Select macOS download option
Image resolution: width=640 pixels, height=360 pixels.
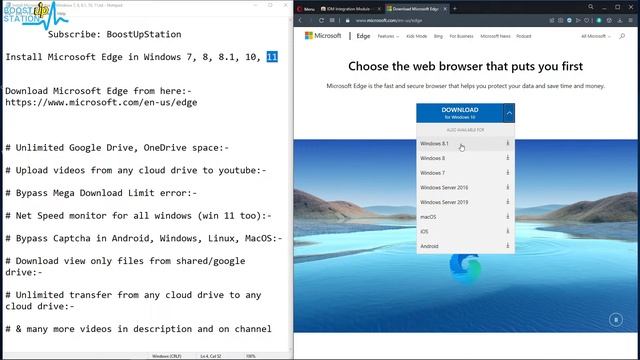(x=465, y=217)
